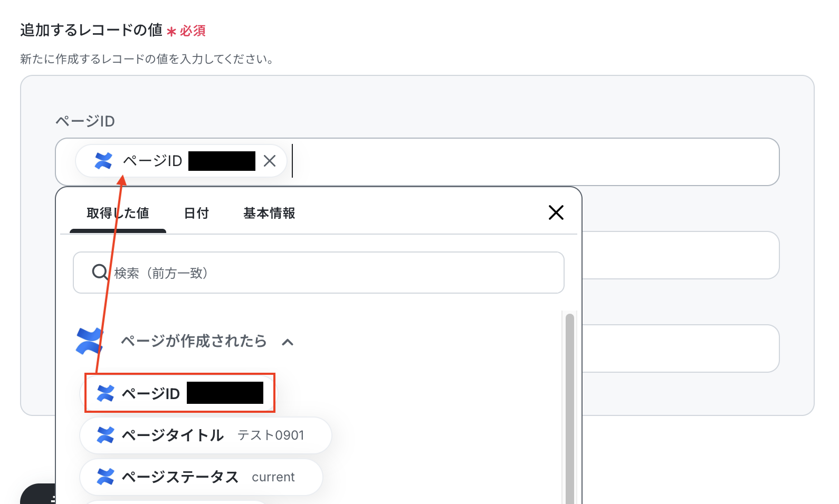This screenshot has width=839, height=504.
Task: Click the 検索（前方一致） search field
Action: (x=319, y=273)
